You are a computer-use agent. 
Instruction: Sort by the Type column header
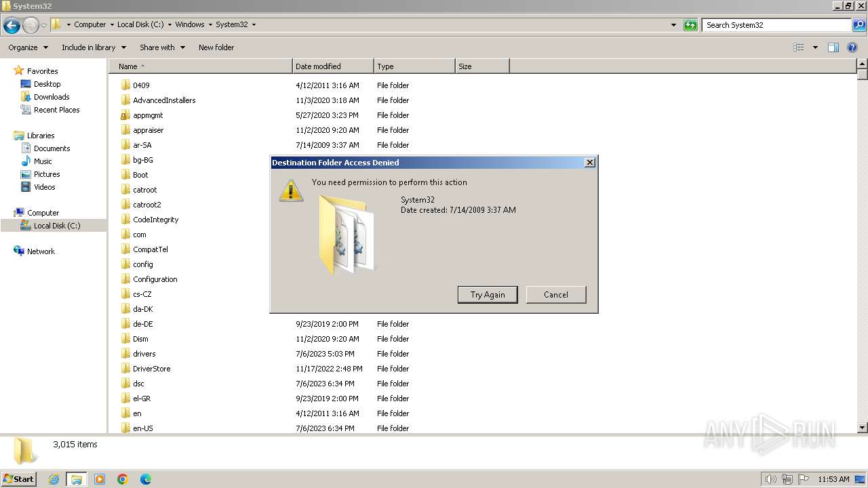point(414,66)
